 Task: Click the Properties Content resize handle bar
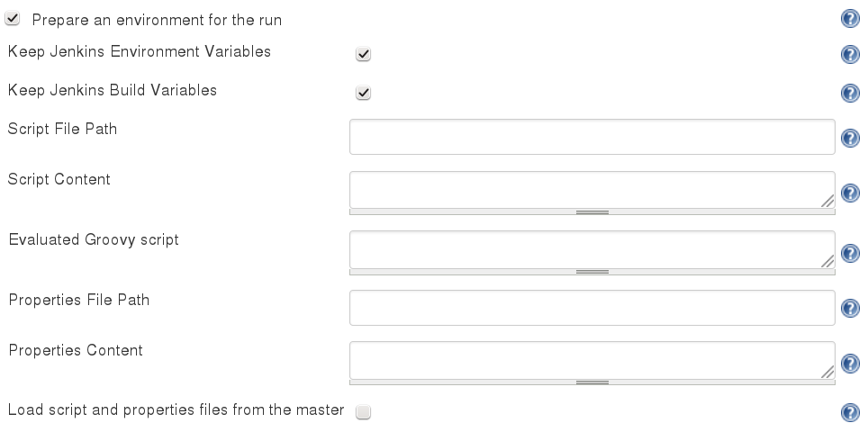click(592, 382)
